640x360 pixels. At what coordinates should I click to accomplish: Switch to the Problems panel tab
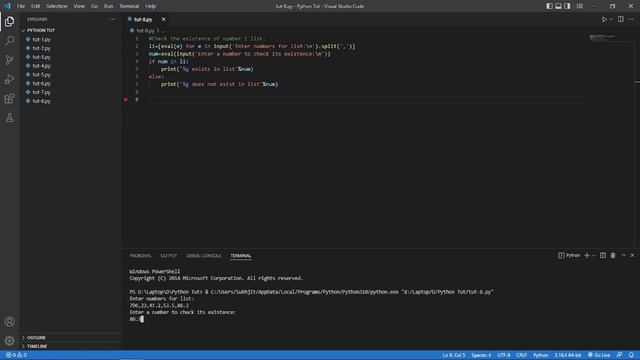140,256
